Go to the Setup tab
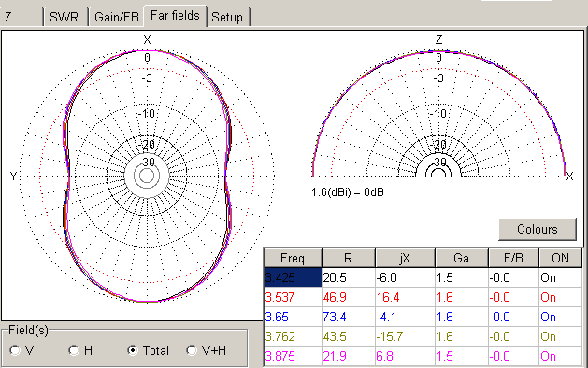The image size is (588, 368). pyautogui.click(x=227, y=17)
